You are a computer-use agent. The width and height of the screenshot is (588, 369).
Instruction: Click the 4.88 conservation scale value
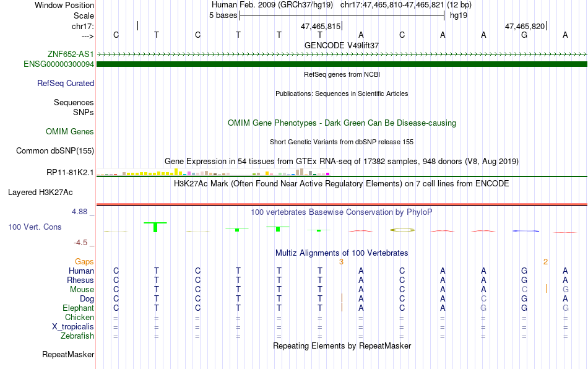point(80,212)
